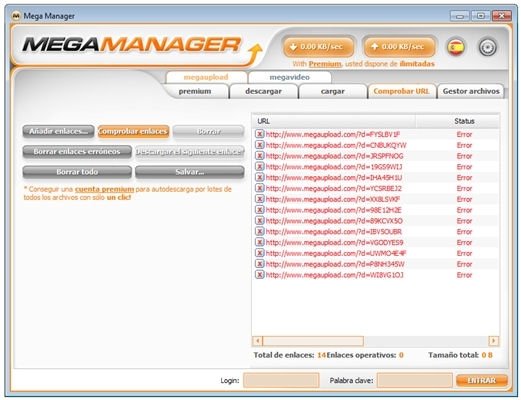521x400 pixels.
Task: Click the ENTRAR login button
Action: (482, 380)
